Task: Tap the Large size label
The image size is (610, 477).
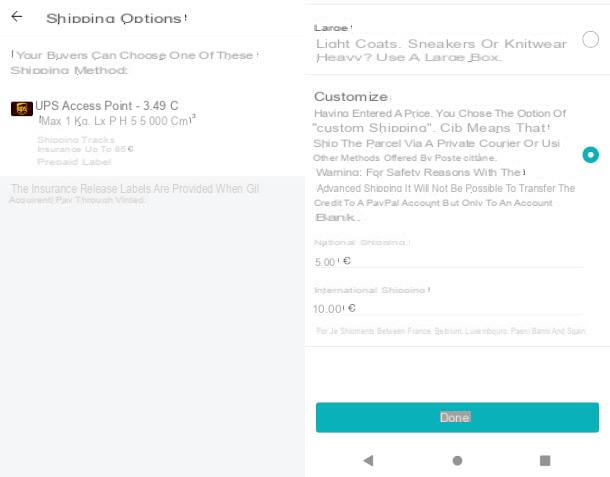Action: 332,28
